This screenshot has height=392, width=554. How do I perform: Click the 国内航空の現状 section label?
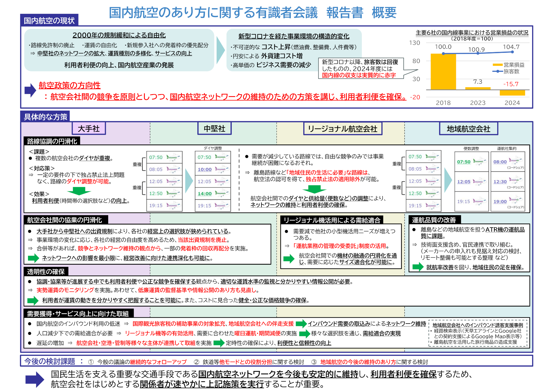point(49,20)
